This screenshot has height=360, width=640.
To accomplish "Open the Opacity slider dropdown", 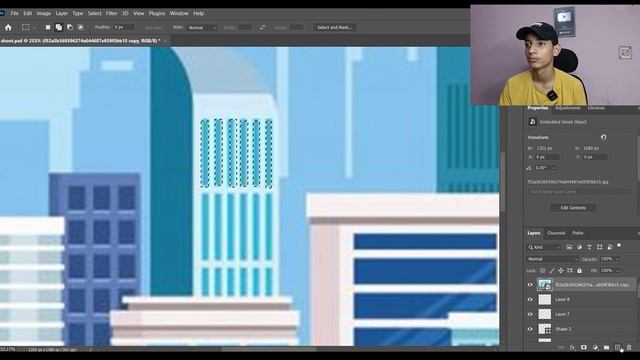I will pos(618,259).
